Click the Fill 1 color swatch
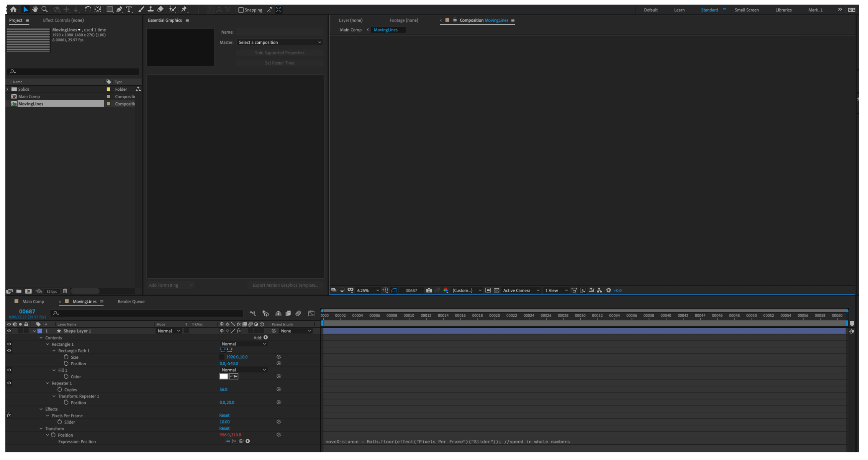This screenshot has width=868, height=460. (224, 376)
